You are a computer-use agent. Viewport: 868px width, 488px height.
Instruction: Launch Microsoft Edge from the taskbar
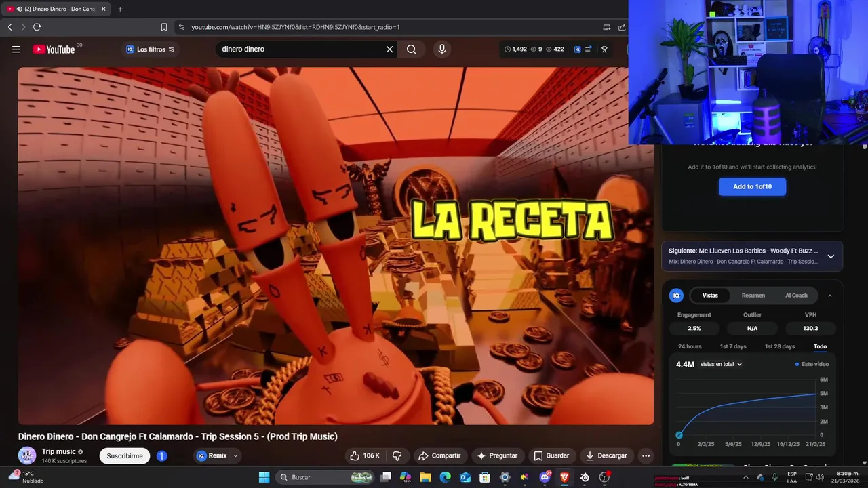(x=446, y=477)
